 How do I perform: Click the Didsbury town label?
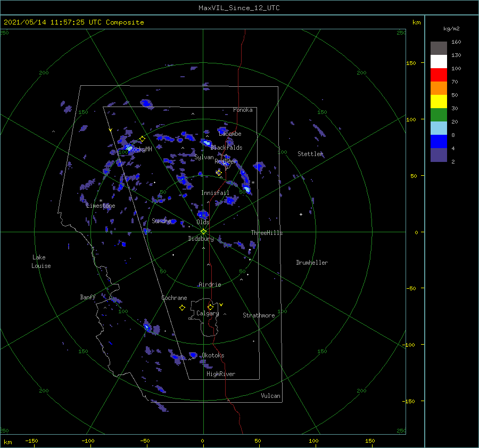point(201,239)
